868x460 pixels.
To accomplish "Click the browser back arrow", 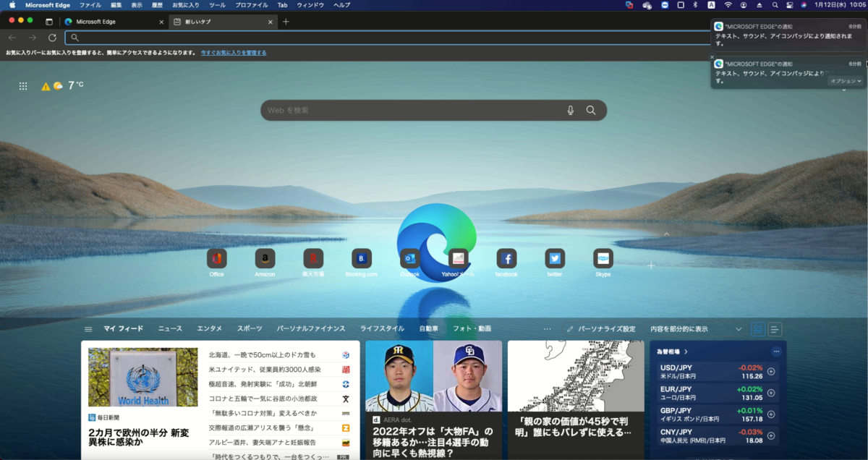I will click(x=12, y=38).
